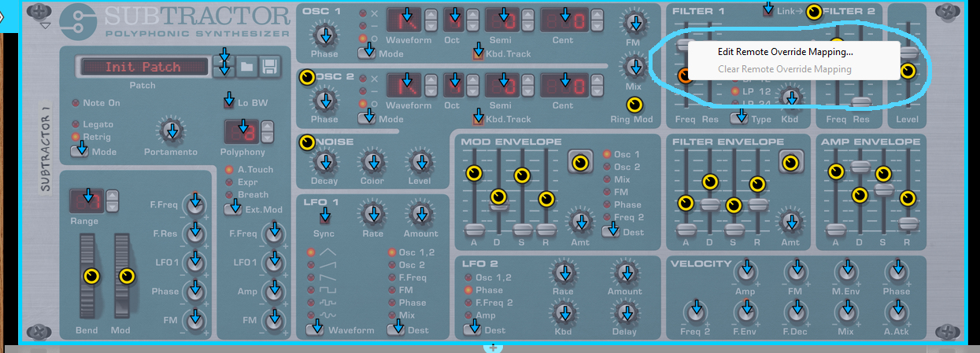Cycle the Ext.Mod source selector button
This screenshot has width=980, height=353.
point(233,208)
